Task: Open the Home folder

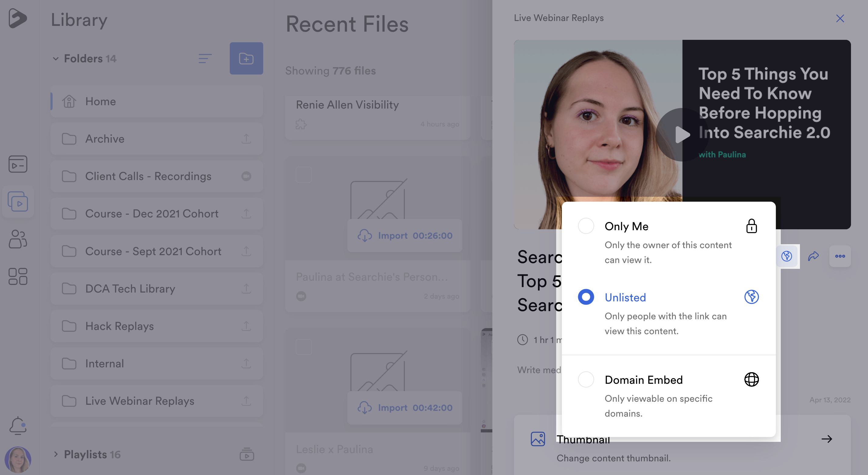Action: click(157, 101)
